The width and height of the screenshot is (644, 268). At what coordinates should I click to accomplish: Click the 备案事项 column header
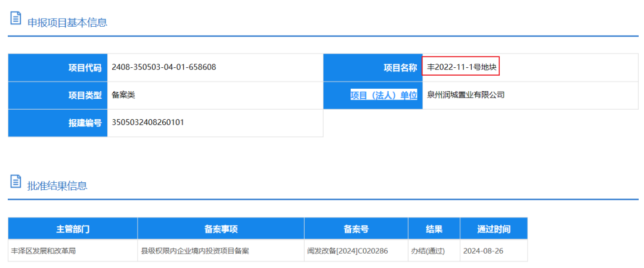[221, 229]
